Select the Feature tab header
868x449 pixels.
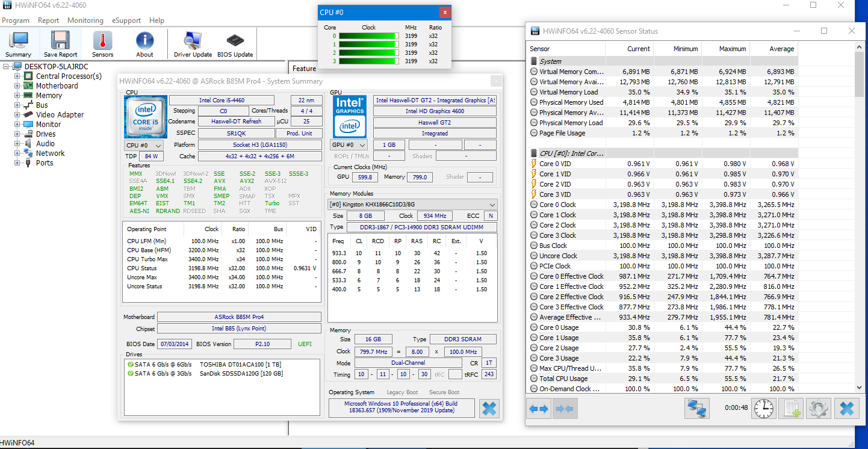[305, 69]
